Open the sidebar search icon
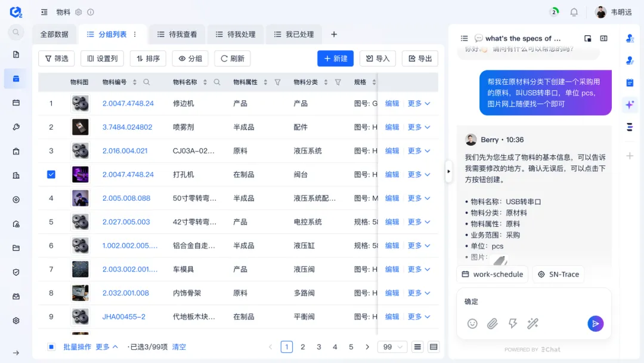Viewport: 644px width, 363px height. click(16, 32)
